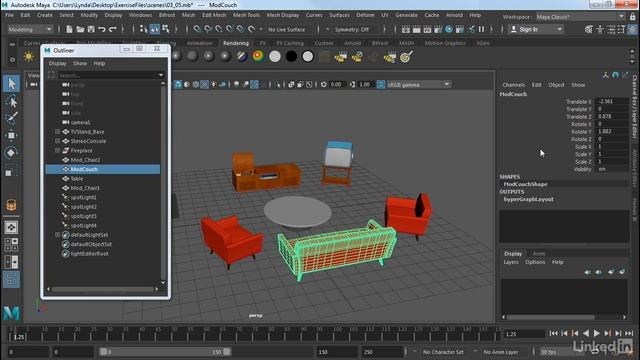
Task: Open the Outliner from sidebar icon
Action: 11,280
